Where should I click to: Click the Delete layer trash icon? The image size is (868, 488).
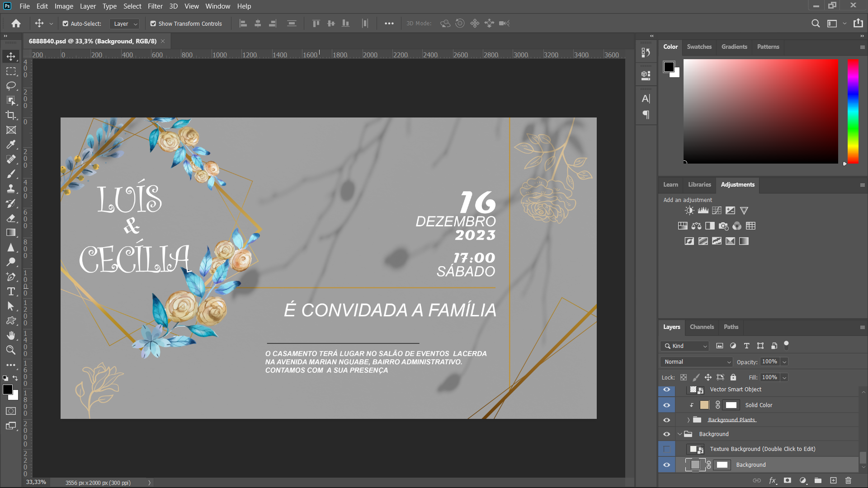tap(848, 480)
